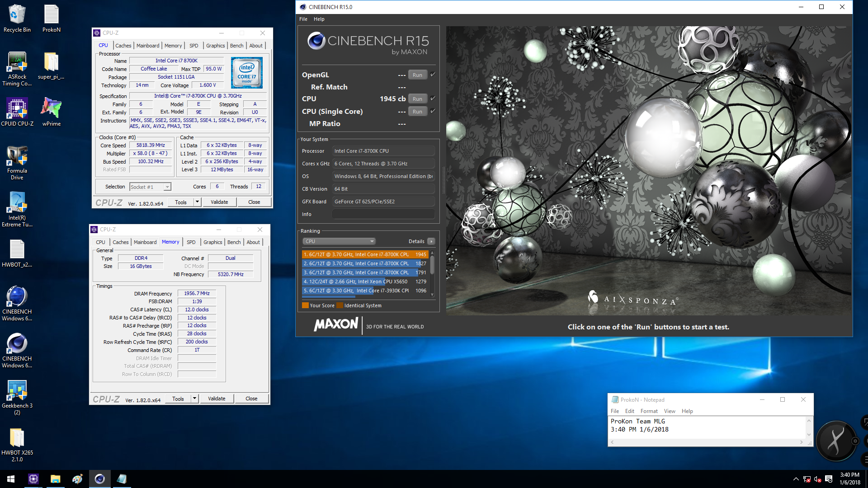
Task: Click the network status tray icon
Action: [x=807, y=479]
